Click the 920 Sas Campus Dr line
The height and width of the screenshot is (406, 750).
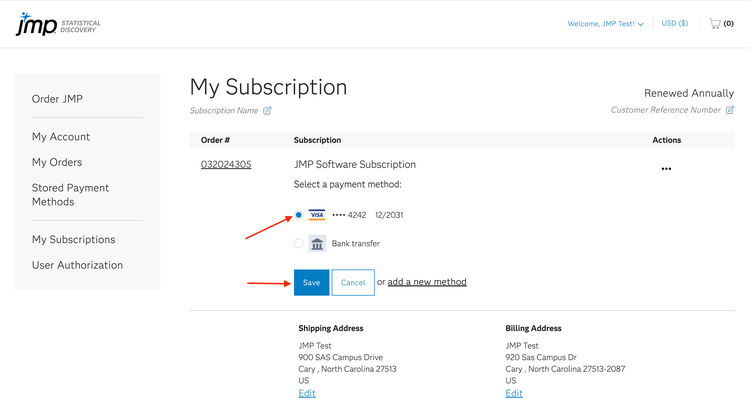point(541,357)
